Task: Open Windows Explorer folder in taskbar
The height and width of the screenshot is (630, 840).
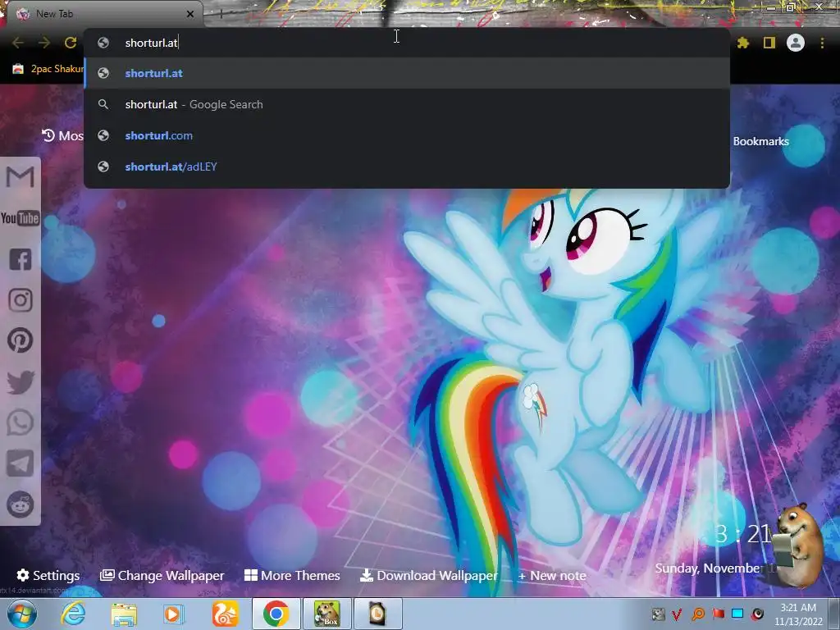Action: (124, 614)
